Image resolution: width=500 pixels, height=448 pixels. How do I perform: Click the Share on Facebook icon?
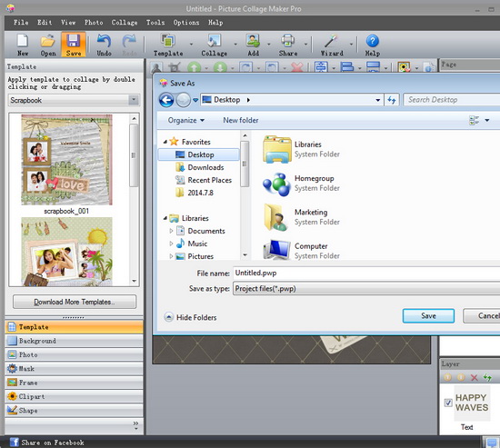[14, 442]
